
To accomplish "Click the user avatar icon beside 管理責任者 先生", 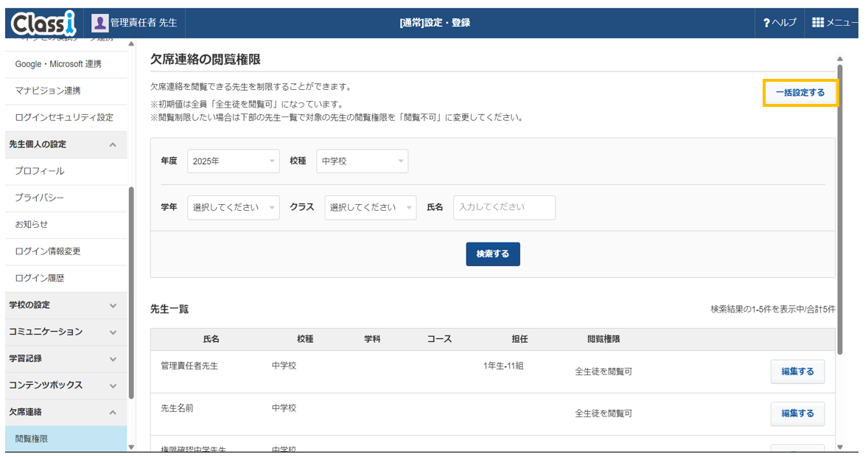I will pos(99,23).
